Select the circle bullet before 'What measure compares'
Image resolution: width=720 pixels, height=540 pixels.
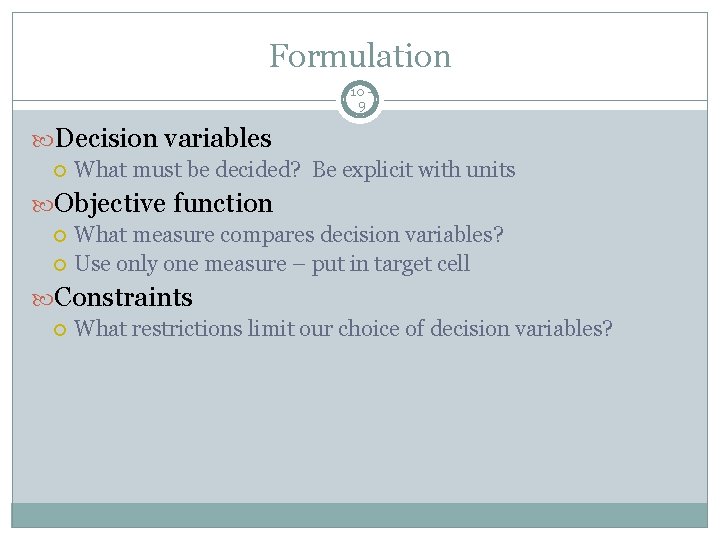[61, 236]
